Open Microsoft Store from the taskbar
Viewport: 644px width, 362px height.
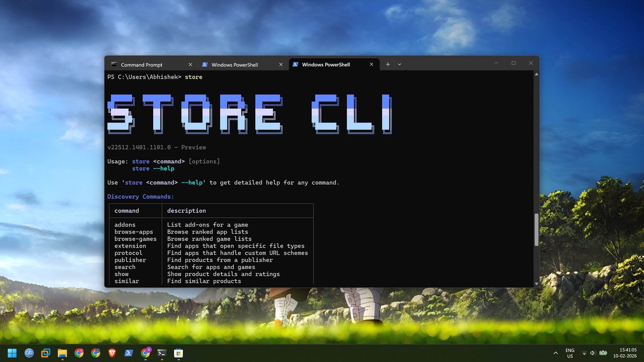click(178, 353)
